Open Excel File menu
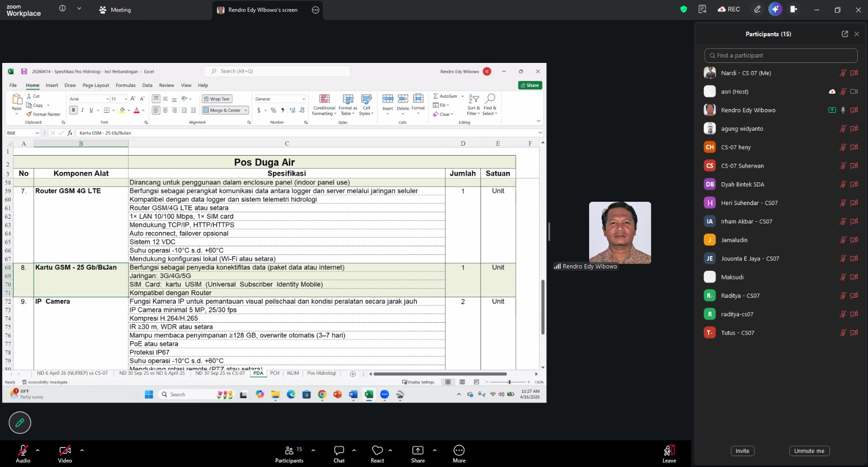Viewport: 868px width, 467px height. tap(13, 85)
